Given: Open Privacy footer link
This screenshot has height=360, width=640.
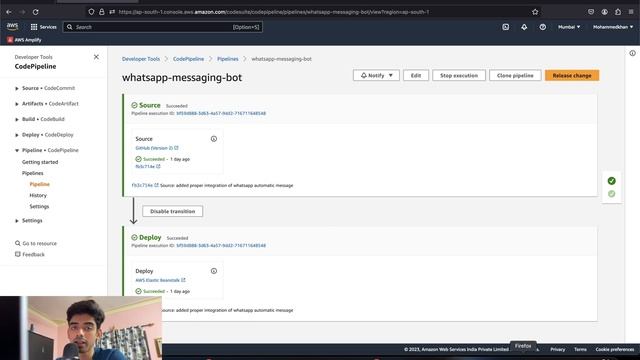Looking at the screenshot, I should (558, 349).
